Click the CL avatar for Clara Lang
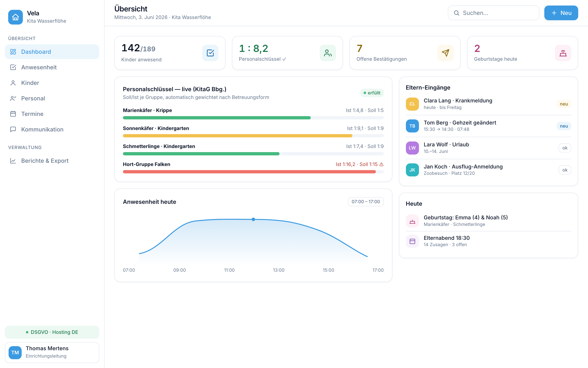 (412, 104)
